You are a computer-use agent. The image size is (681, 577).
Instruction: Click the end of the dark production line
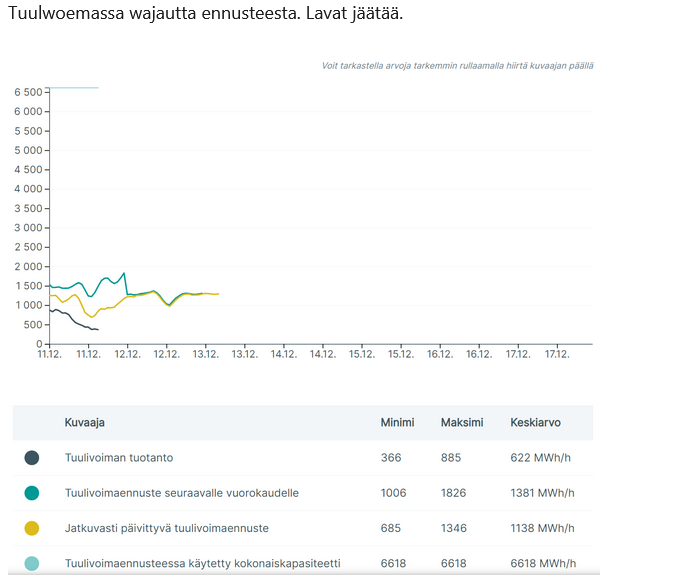(x=97, y=329)
